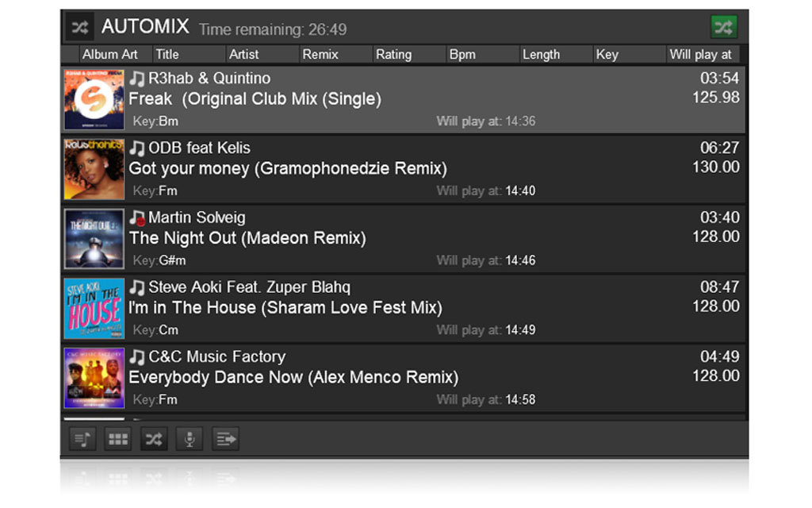Sort by the Artist column header
This screenshot has height=508, width=812.
tap(262, 55)
